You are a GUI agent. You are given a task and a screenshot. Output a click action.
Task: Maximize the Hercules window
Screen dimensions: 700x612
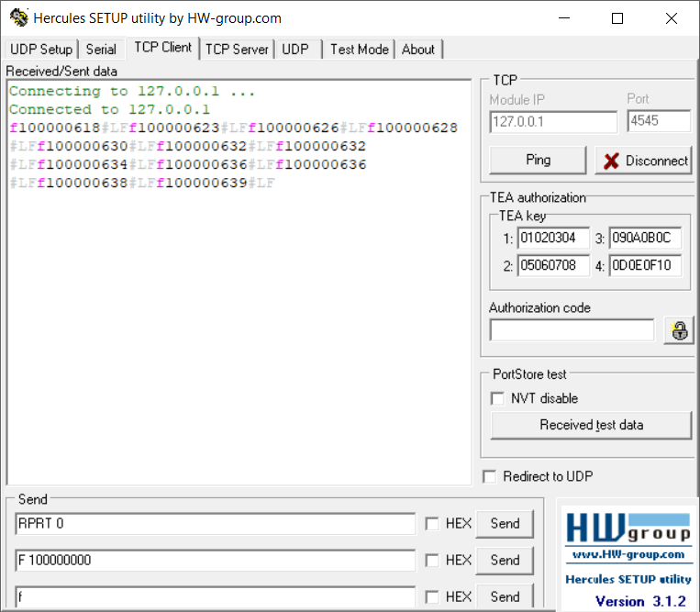(x=617, y=18)
